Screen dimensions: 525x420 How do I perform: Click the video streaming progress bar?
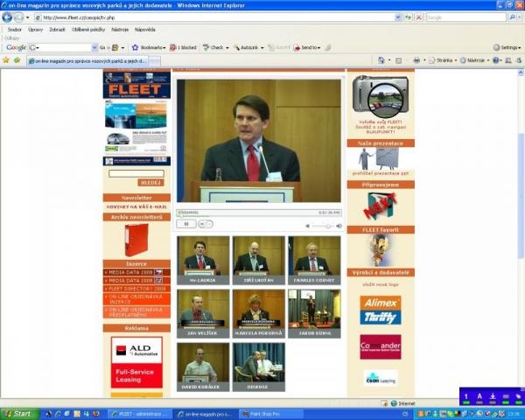tap(259, 213)
